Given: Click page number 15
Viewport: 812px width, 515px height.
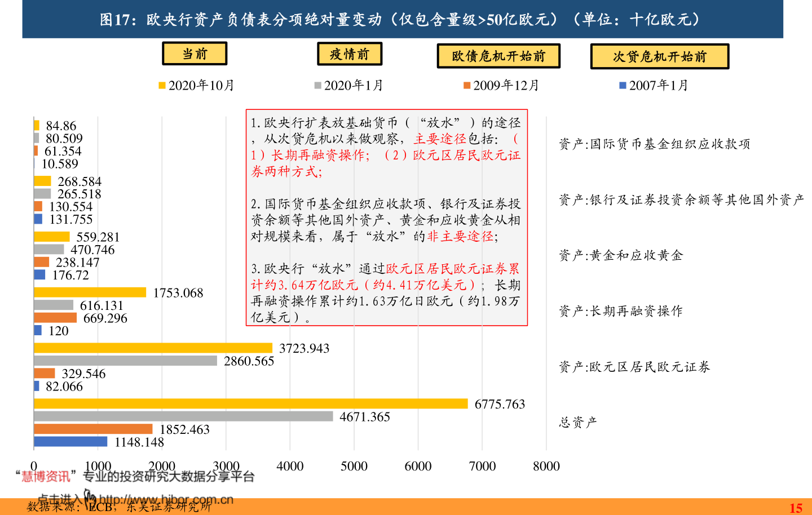Looking at the screenshot, I should (x=796, y=508).
